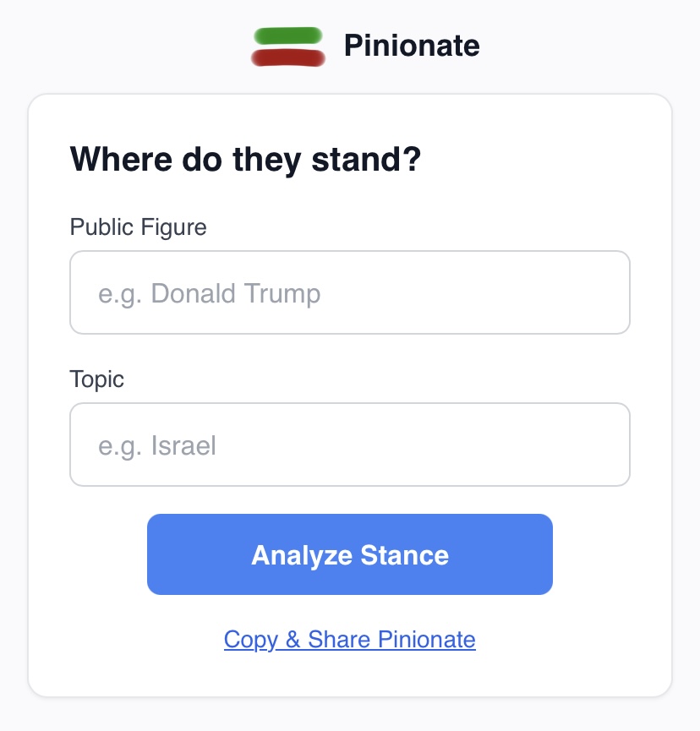
Task: Click the "e.g. Donald Trump" placeholder text
Action: coord(210,293)
